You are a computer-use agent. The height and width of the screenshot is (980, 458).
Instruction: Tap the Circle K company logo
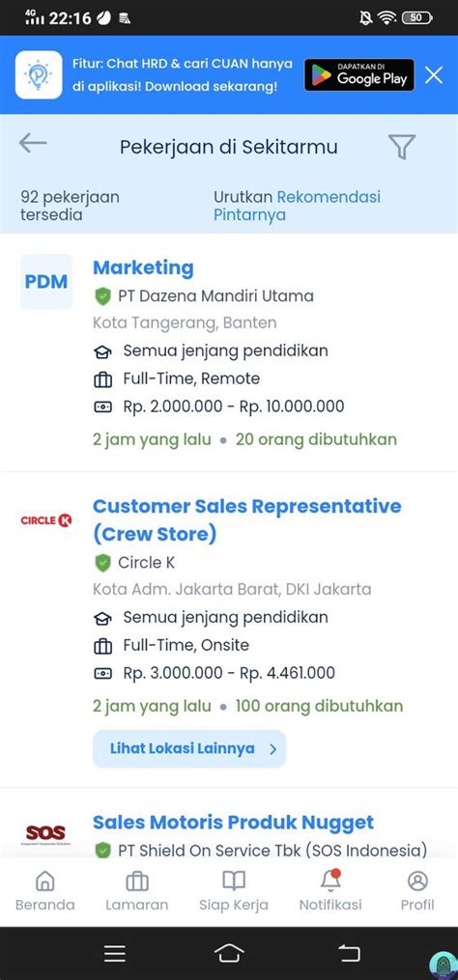click(x=46, y=520)
